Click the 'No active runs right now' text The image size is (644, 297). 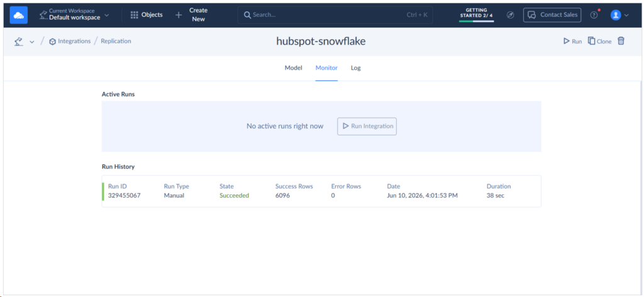pos(285,126)
